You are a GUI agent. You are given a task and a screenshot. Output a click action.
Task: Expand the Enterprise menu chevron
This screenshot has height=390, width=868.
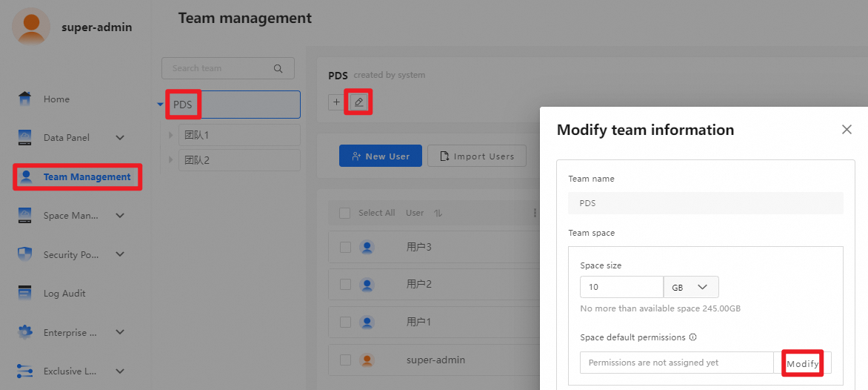pos(120,332)
